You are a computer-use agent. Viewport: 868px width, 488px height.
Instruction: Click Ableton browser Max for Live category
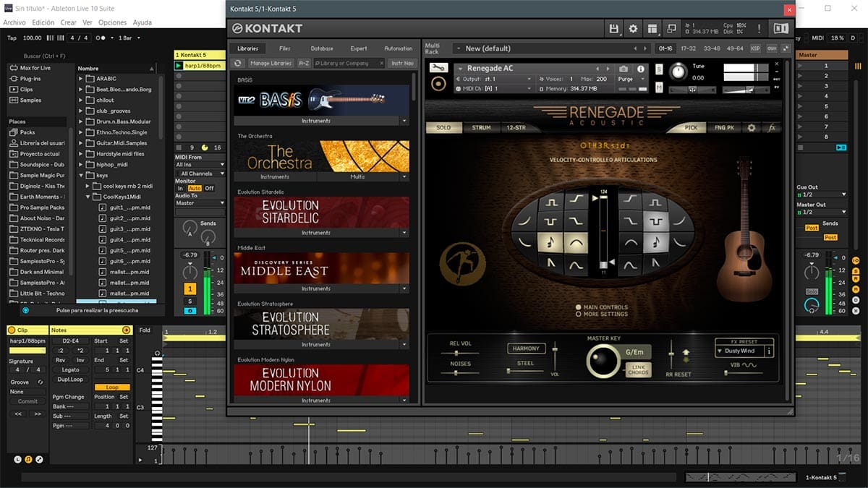[30, 67]
